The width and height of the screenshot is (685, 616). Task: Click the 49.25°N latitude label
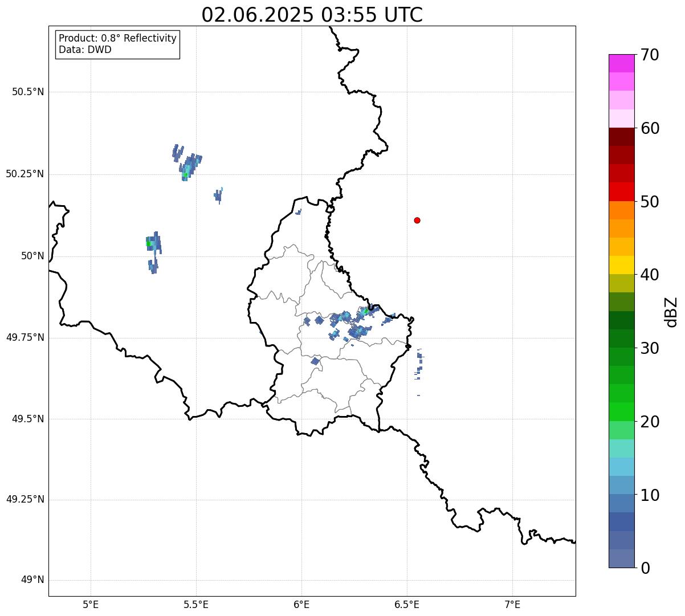pyautogui.click(x=25, y=499)
